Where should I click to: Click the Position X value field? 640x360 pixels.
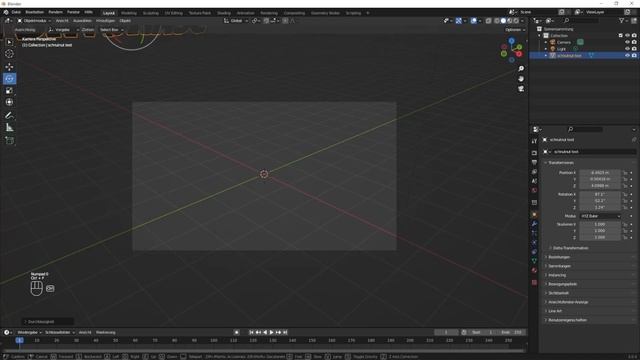pos(600,173)
